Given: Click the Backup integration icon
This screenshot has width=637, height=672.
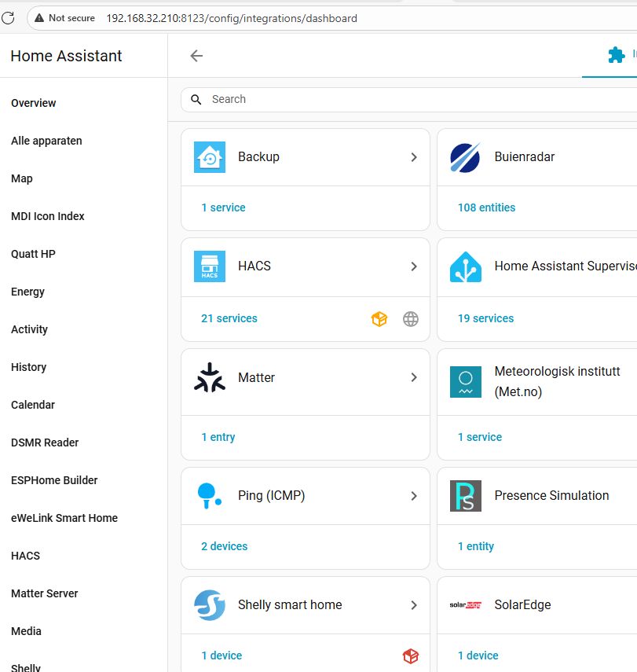Looking at the screenshot, I should coord(210,157).
